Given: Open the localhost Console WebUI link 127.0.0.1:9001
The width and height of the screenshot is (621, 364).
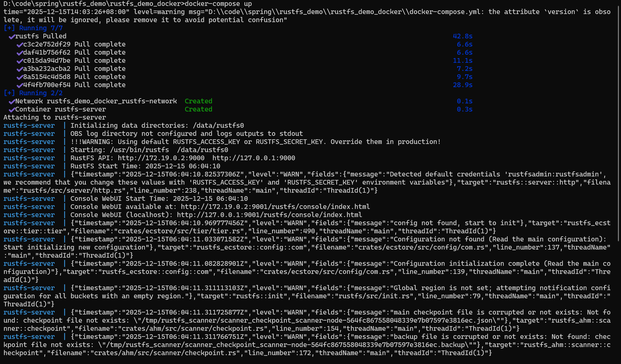Looking at the screenshot, I should click(x=270, y=215).
